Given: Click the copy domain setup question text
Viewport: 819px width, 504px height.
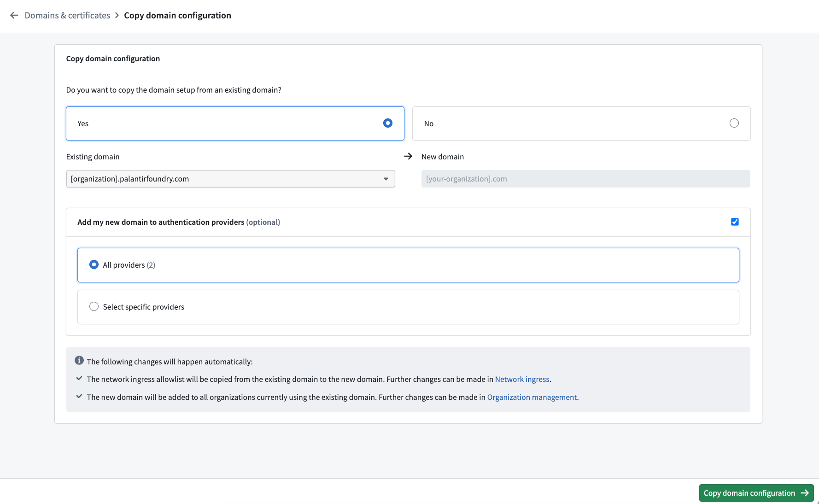Looking at the screenshot, I should (174, 90).
